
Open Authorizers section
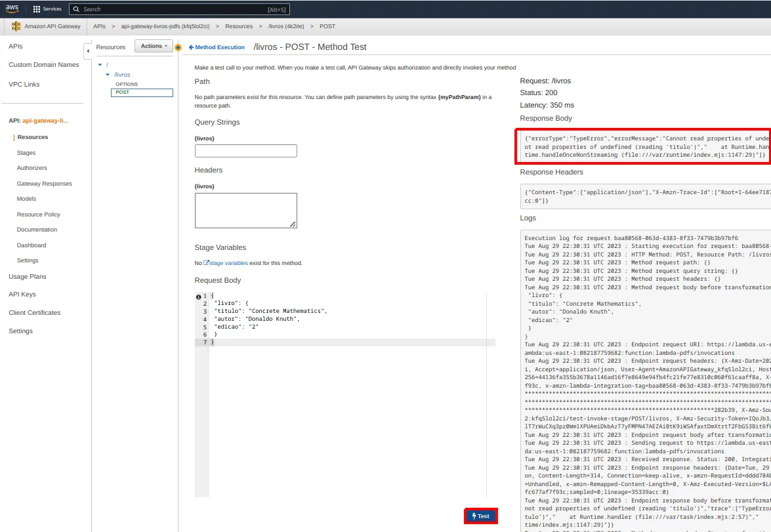[x=32, y=168]
